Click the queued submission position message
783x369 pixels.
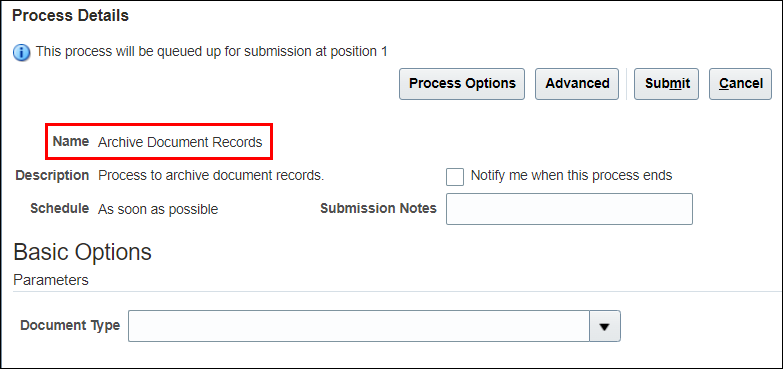tap(211, 51)
